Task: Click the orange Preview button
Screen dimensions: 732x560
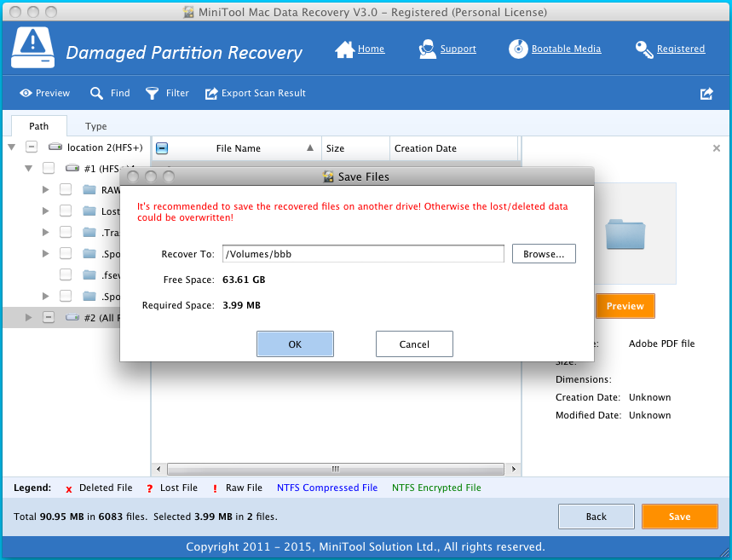Action: point(625,306)
